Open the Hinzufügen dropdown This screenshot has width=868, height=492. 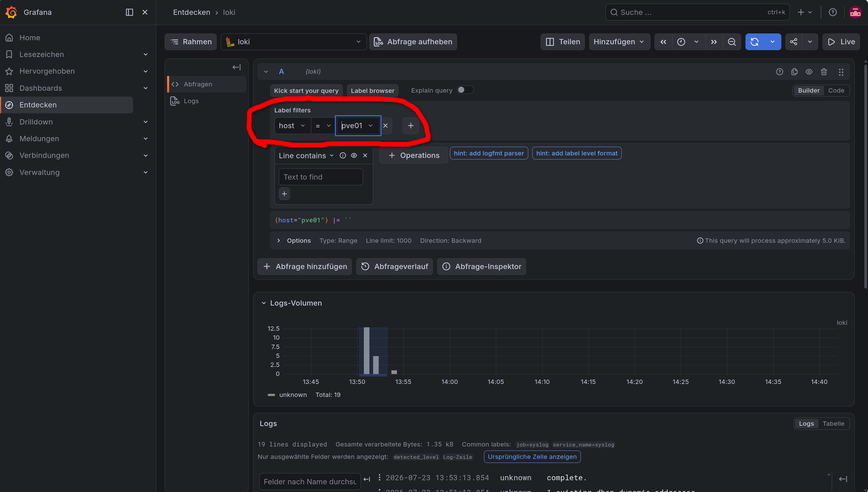click(x=619, y=42)
